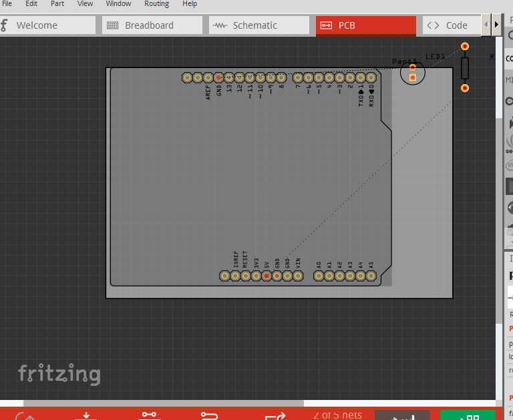Screen dimensions: 513x420
Task: Select the A2 analog pin pad
Action: [339, 276]
